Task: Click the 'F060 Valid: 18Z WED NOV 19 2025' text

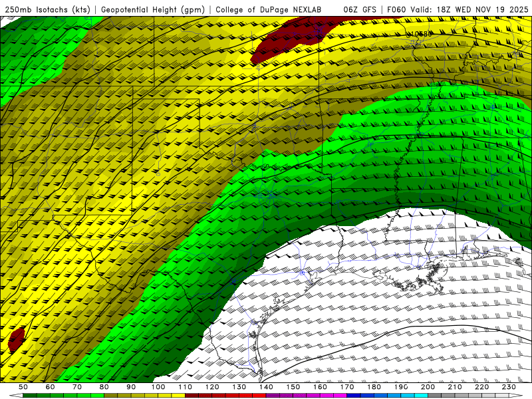Action: [458, 10]
